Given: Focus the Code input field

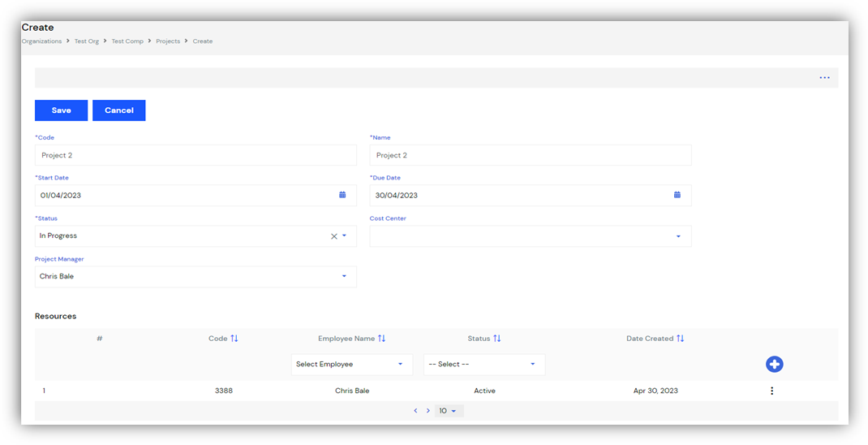Looking at the screenshot, I should click(x=196, y=155).
